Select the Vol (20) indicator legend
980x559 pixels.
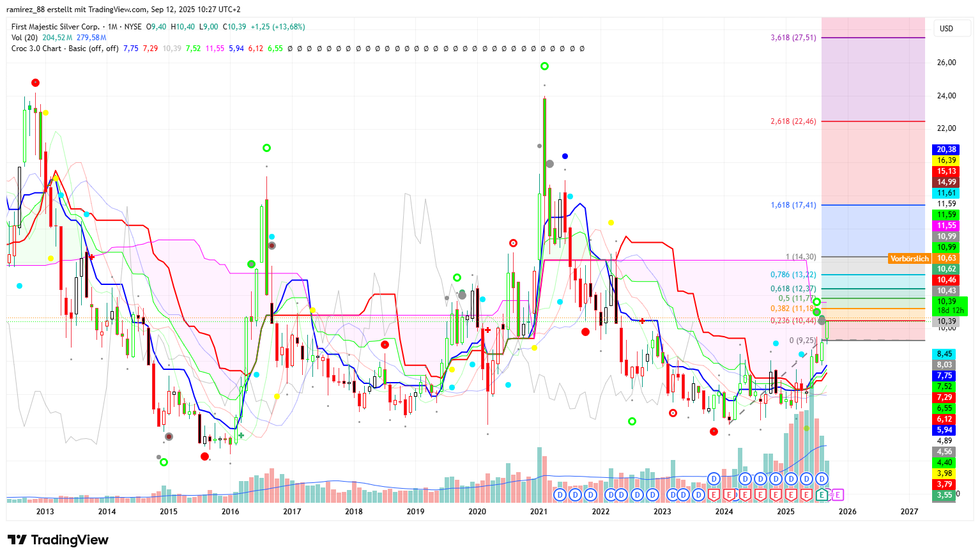click(25, 38)
